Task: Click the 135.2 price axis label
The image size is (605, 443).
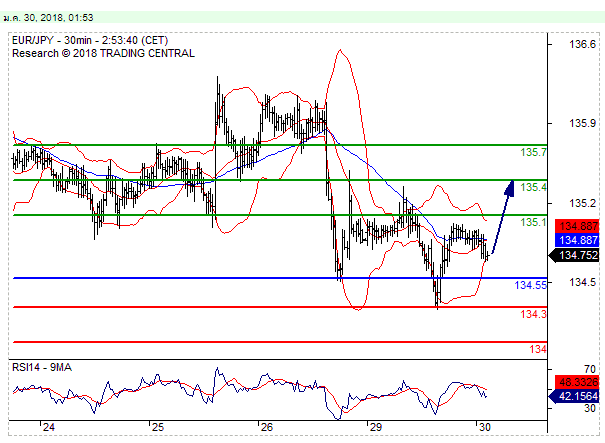Action: (x=582, y=203)
